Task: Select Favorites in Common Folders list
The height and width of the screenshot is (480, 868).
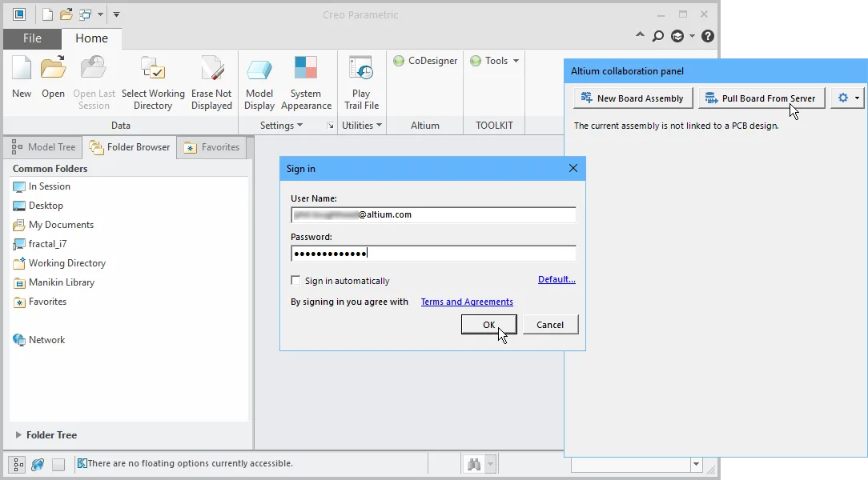Action: (x=39, y=302)
